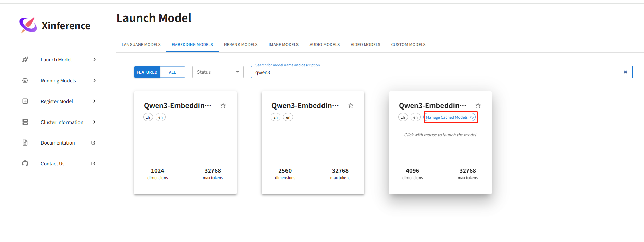Expand the Register Model sidebar chevron
This screenshot has height=242, width=644.
point(94,101)
